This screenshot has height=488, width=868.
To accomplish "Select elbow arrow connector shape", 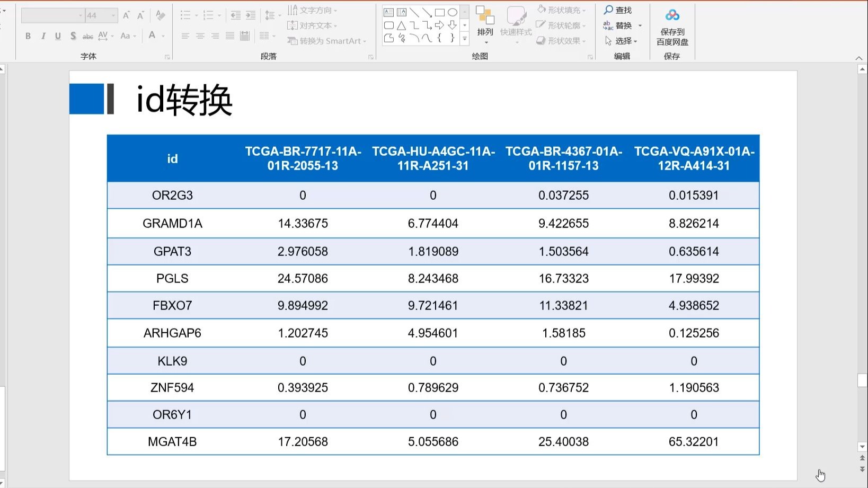I will click(427, 25).
